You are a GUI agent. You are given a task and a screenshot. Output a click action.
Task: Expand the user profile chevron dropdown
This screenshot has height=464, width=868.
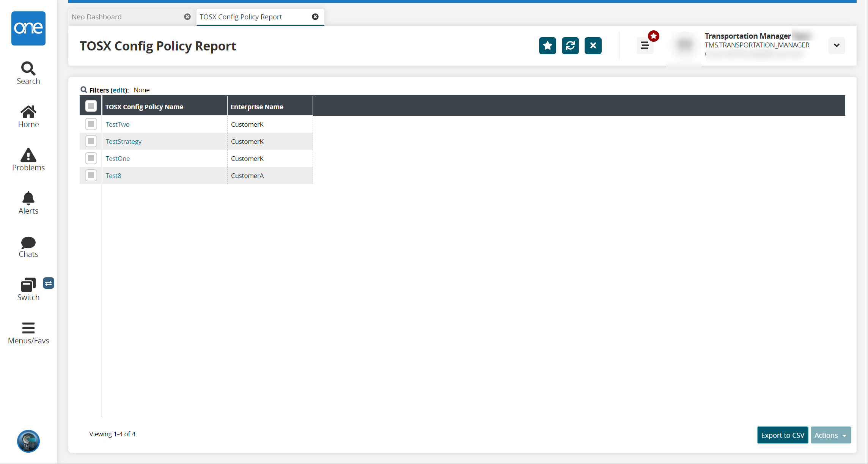(837, 46)
